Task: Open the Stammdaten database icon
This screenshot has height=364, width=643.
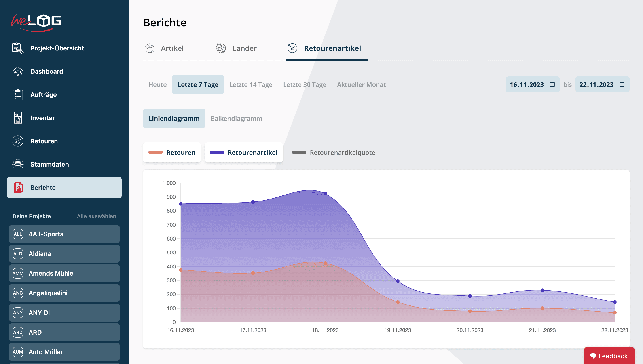Action: point(17,164)
